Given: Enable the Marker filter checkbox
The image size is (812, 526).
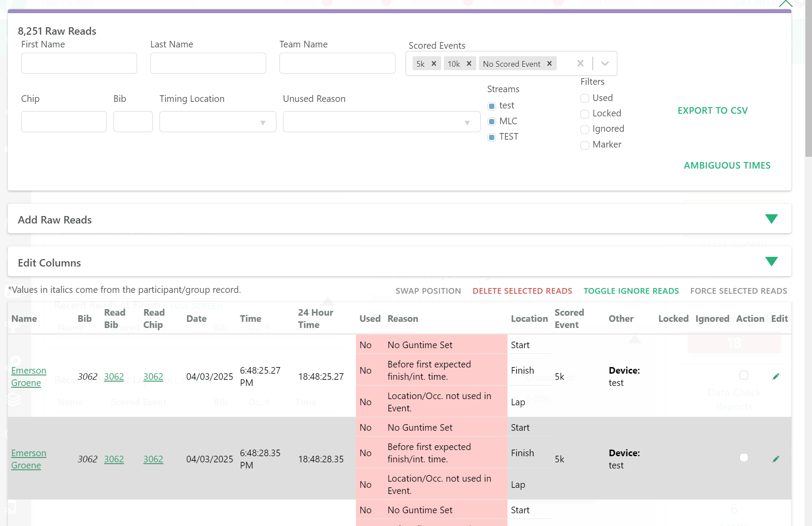Looking at the screenshot, I should coord(585,145).
